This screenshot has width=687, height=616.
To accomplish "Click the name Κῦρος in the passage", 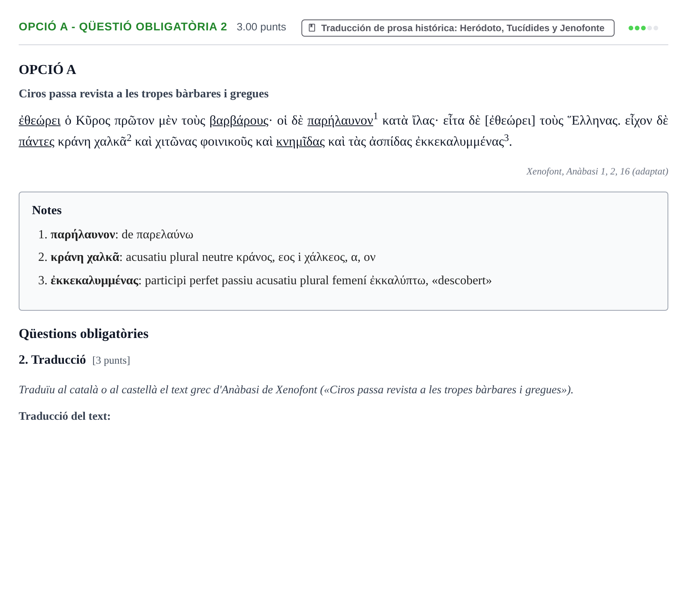I will 93,121.
